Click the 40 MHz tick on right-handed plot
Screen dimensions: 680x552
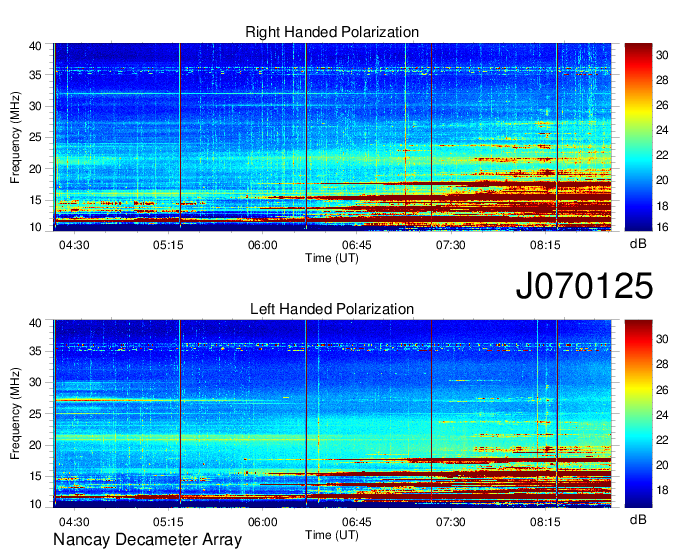35,46
